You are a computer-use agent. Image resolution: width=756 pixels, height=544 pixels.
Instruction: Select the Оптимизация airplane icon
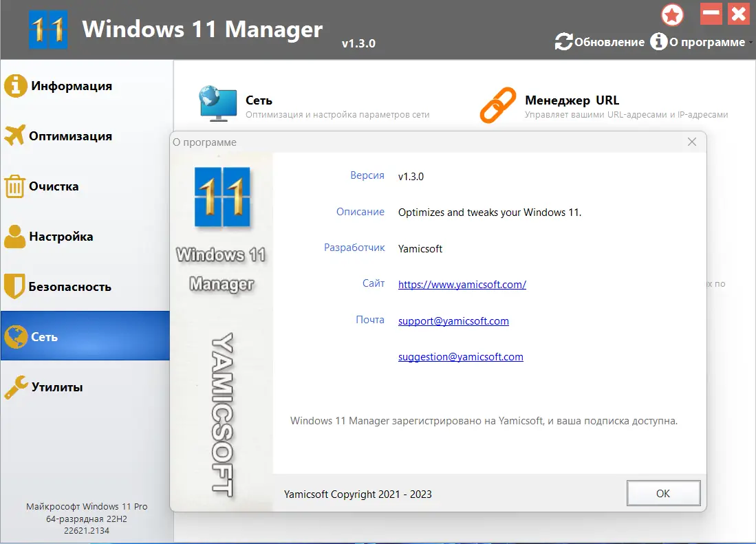[15, 135]
